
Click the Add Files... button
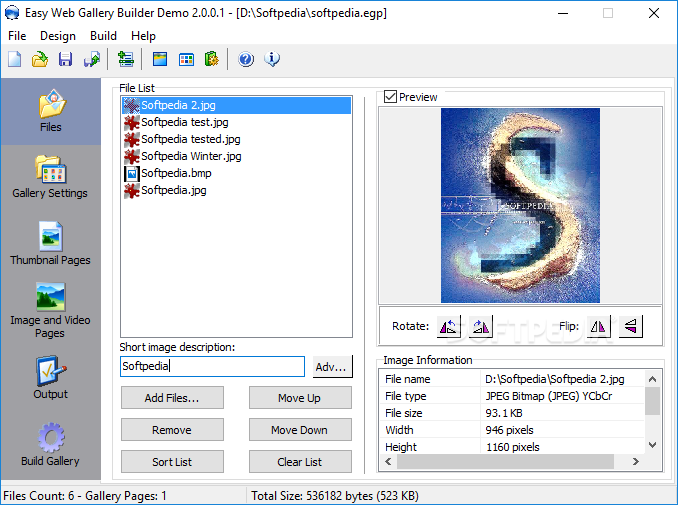click(x=172, y=398)
